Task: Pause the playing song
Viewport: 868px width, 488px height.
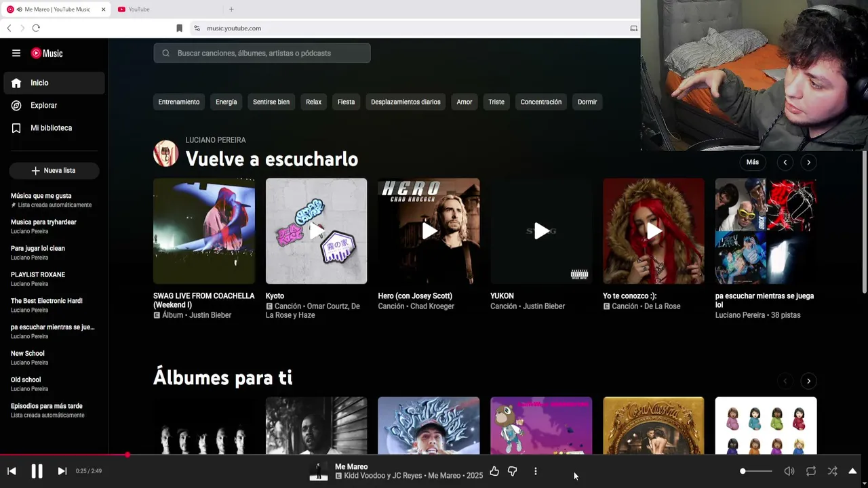Action: tap(37, 471)
